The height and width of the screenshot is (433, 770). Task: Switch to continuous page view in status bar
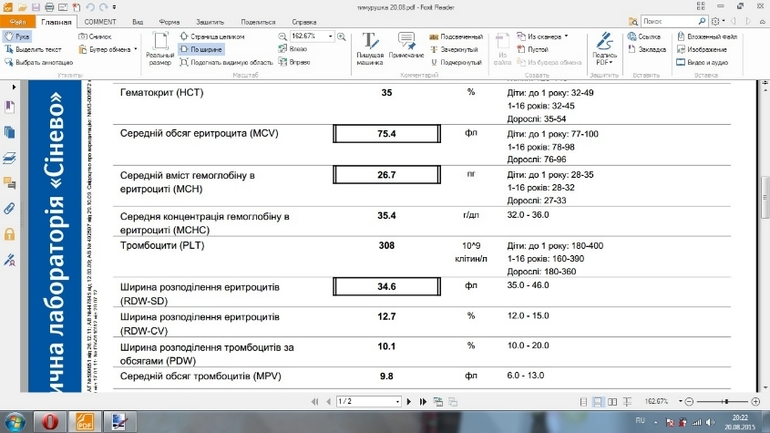pyautogui.click(x=598, y=402)
